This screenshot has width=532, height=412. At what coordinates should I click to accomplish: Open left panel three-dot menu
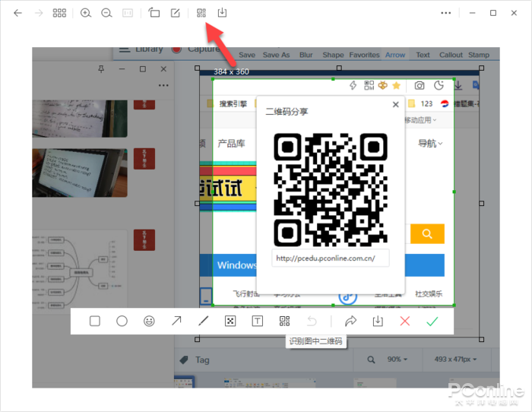point(163,85)
